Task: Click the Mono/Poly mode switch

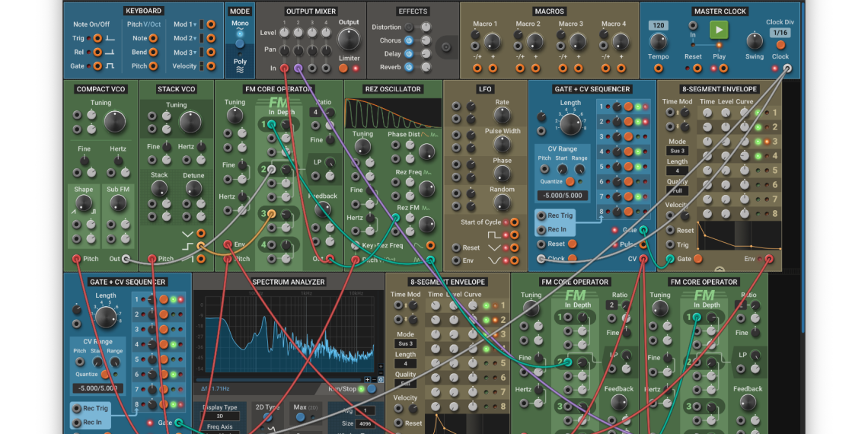Action: [x=240, y=43]
